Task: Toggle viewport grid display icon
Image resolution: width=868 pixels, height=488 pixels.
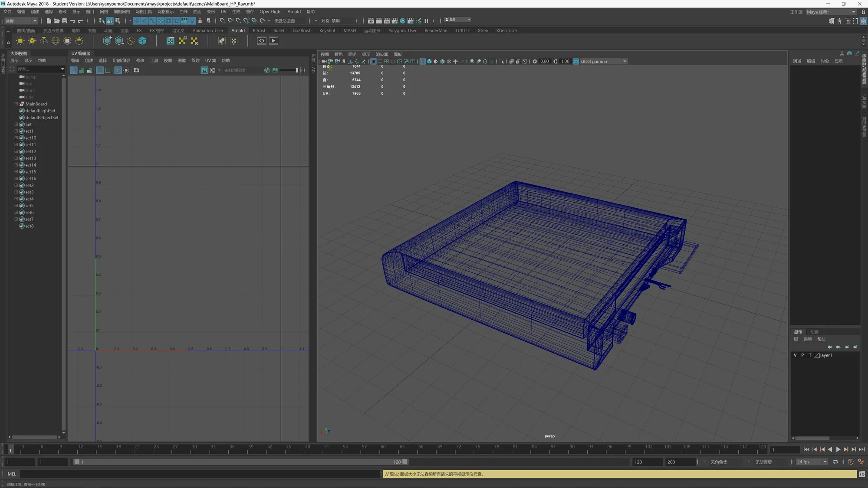Action: tap(373, 62)
